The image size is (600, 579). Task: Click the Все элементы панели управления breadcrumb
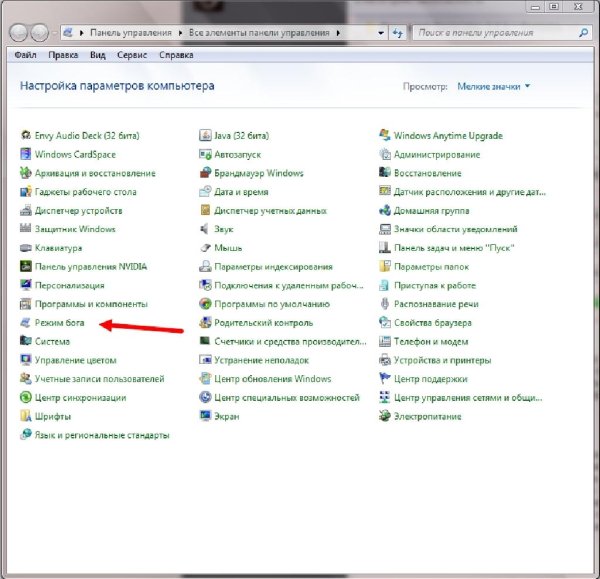click(259, 33)
